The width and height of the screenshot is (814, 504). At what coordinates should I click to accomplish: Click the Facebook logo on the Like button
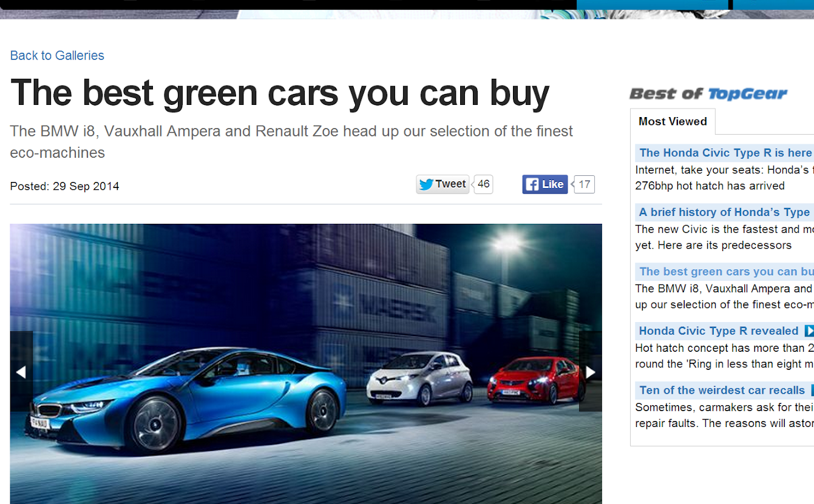(532, 184)
